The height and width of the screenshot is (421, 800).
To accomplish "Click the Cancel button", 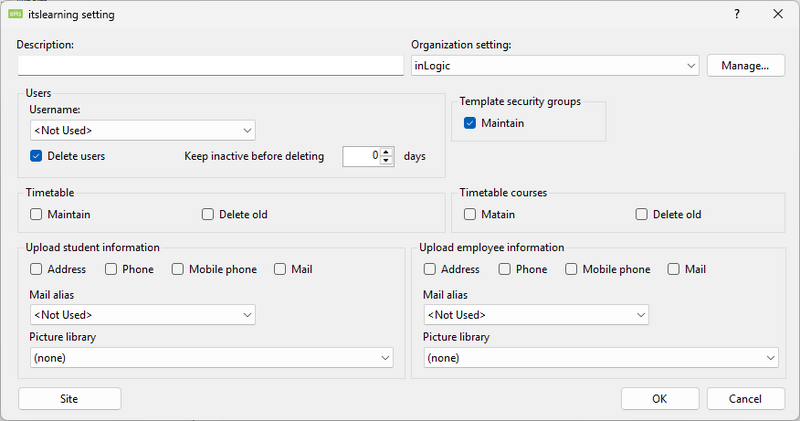I will point(745,398).
